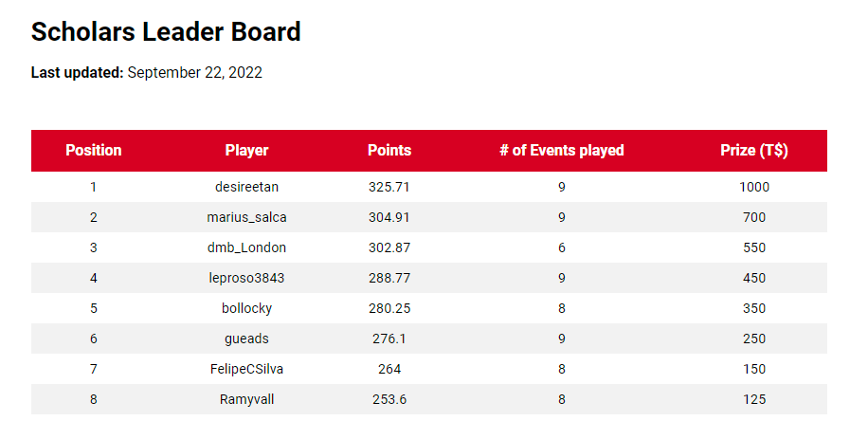The image size is (868, 421).
Task: Select player name marius_salca
Action: [x=247, y=218]
